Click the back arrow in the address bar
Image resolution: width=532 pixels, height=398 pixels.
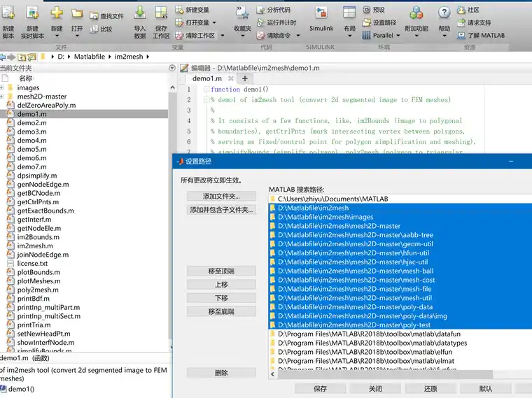[x=3, y=57]
